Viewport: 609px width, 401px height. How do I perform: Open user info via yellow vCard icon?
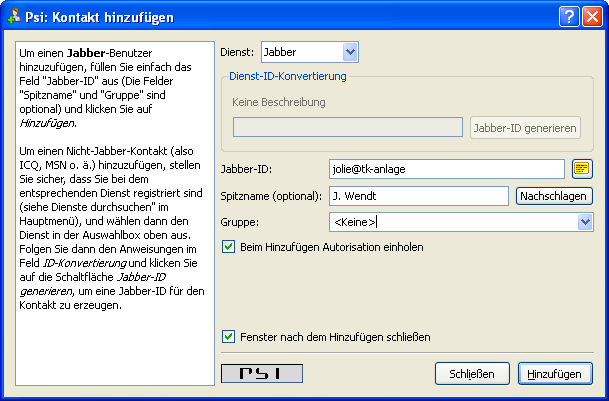tap(582, 168)
